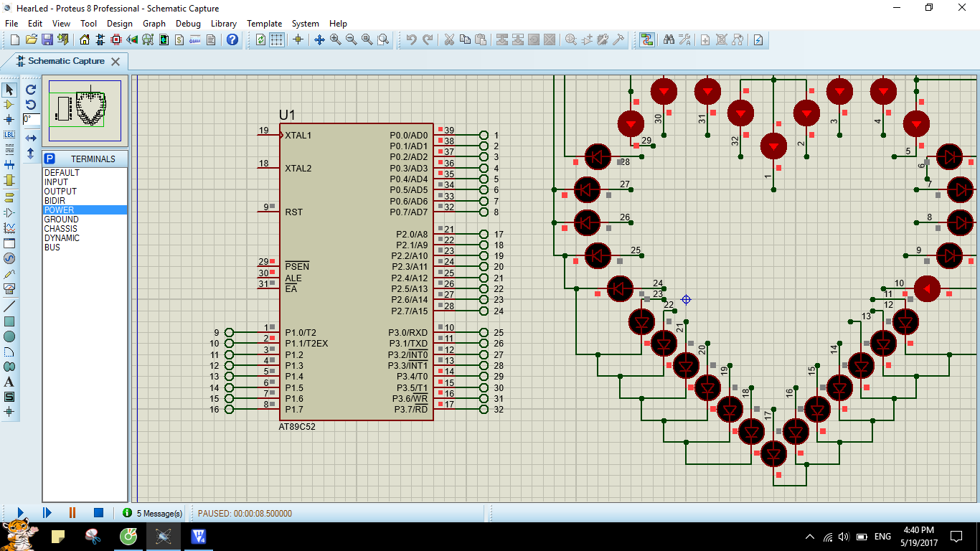This screenshot has width=980, height=551.
Task: Select the Voltage Probe tool
Action: tap(9, 271)
